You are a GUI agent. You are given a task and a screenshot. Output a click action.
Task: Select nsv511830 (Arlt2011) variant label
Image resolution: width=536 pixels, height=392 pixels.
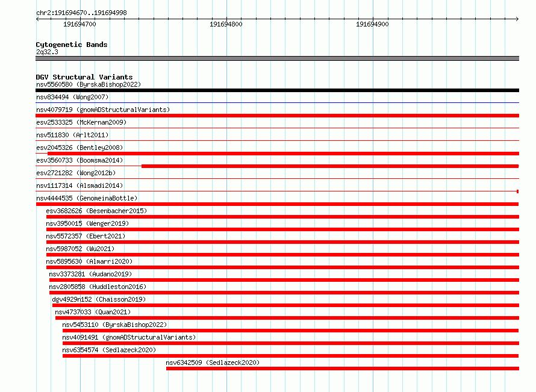point(72,135)
